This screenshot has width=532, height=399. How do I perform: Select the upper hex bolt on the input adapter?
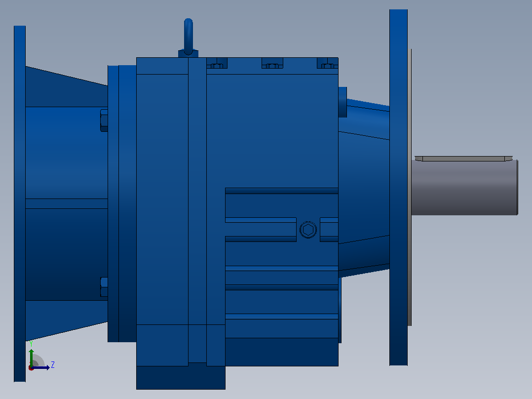click(104, 120)
